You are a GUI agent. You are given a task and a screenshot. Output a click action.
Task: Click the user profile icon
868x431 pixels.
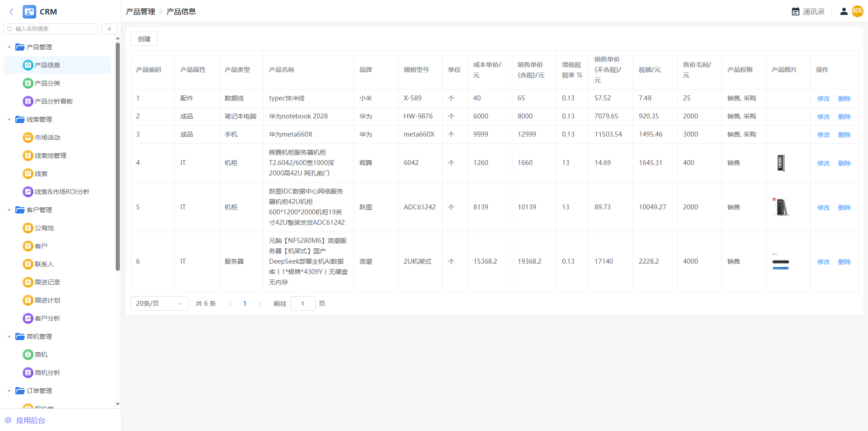(844, 12)
